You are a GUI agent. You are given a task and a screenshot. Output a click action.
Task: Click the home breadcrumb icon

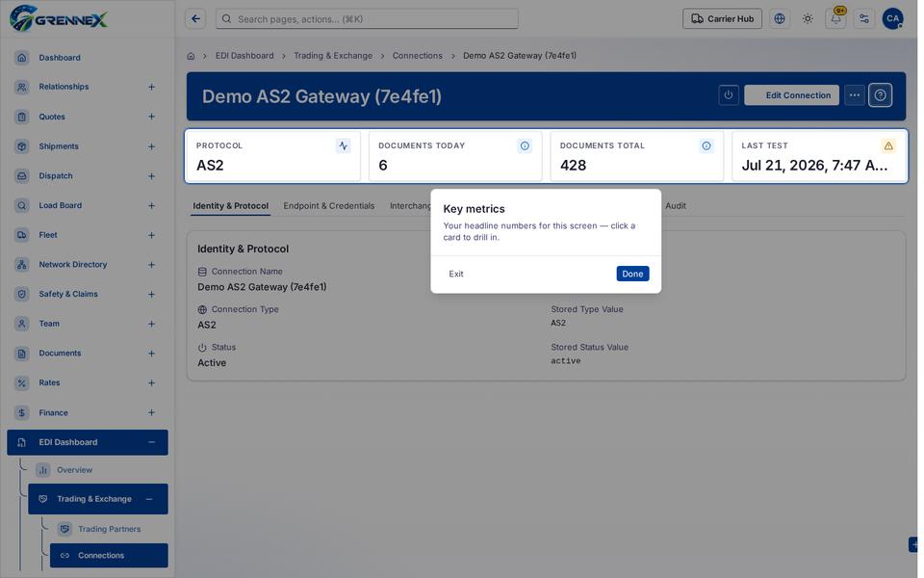coord(191,56)
